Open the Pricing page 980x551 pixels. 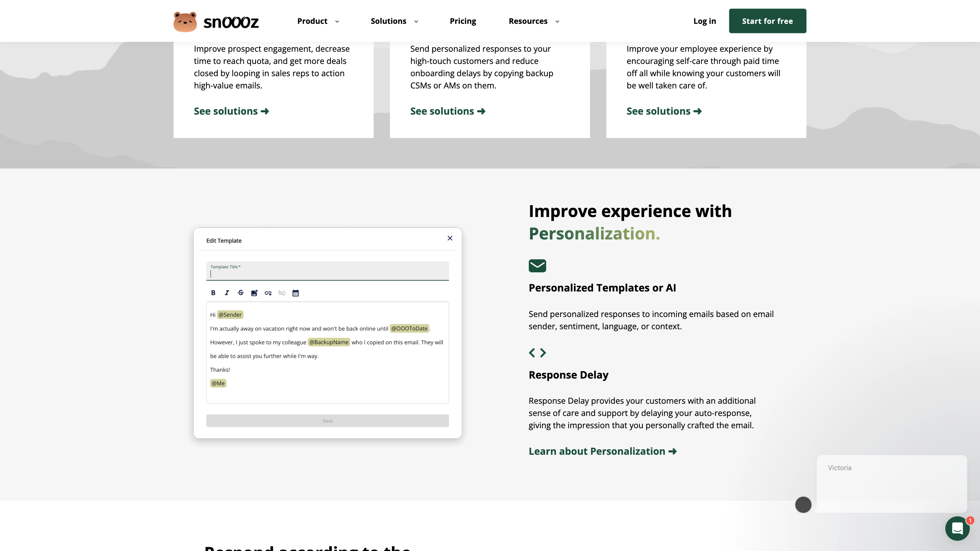pyautogui.click(x=463, y=21)
